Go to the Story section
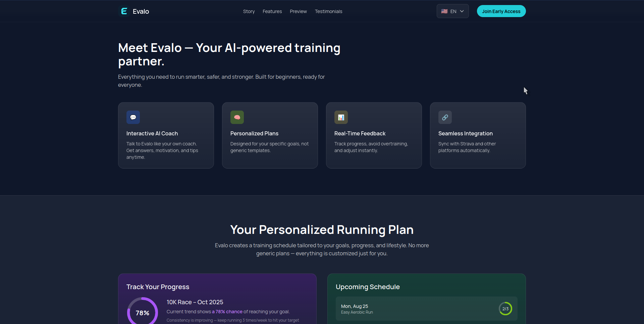 point(249,11)
